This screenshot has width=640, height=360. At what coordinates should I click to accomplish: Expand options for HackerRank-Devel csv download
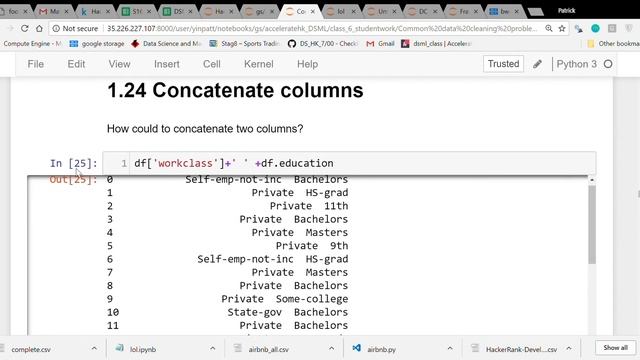click(569, 349)
